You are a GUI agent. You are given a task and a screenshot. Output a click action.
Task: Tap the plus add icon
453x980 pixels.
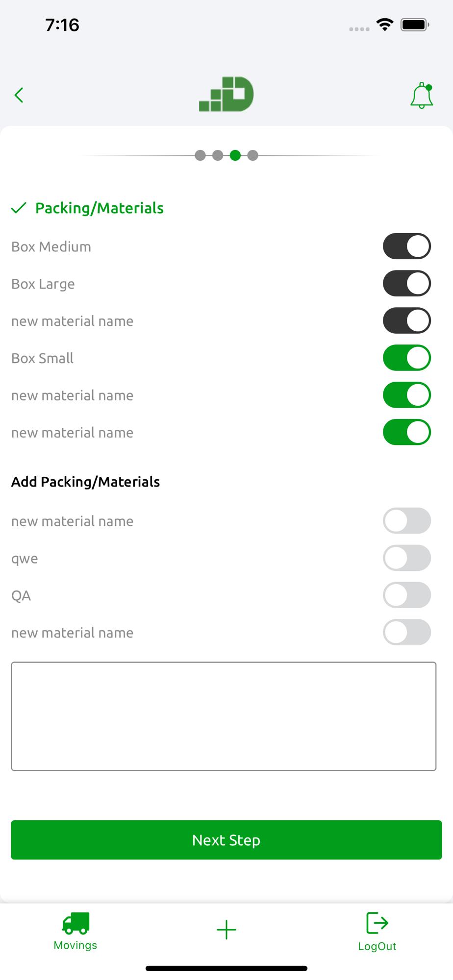click(x=226, y=930)
